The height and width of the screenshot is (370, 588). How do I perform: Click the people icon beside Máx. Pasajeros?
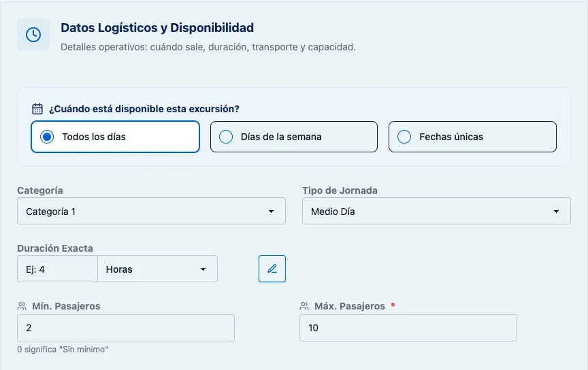pos(304,306)
